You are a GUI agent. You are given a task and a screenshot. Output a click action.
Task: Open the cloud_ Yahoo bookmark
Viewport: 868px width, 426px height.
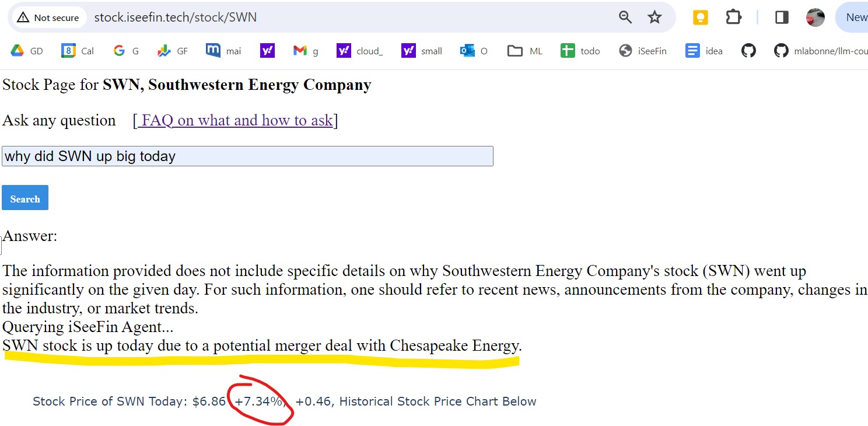[360, 51]
